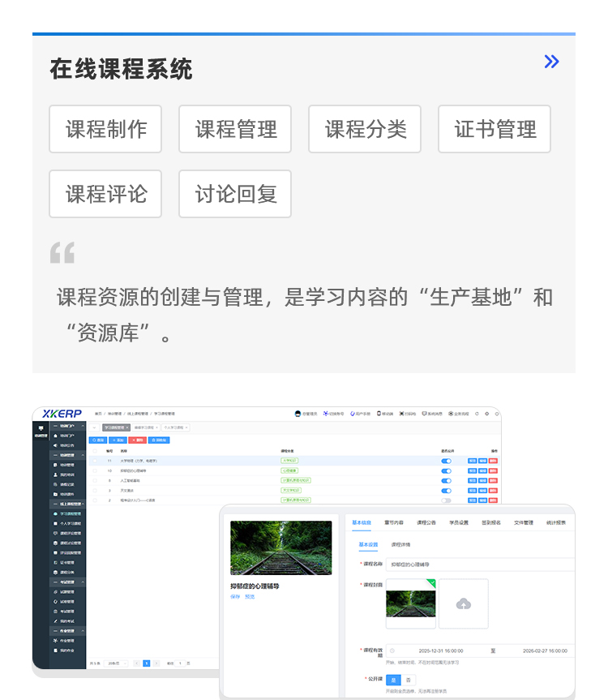Click the XKERP logo

[x=62, y=414]
